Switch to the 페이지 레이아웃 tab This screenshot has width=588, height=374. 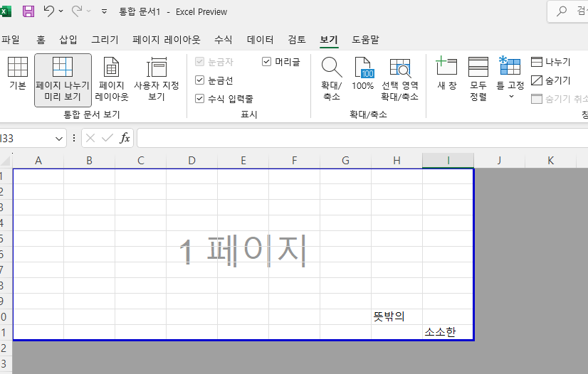click(x=167, y=39)
